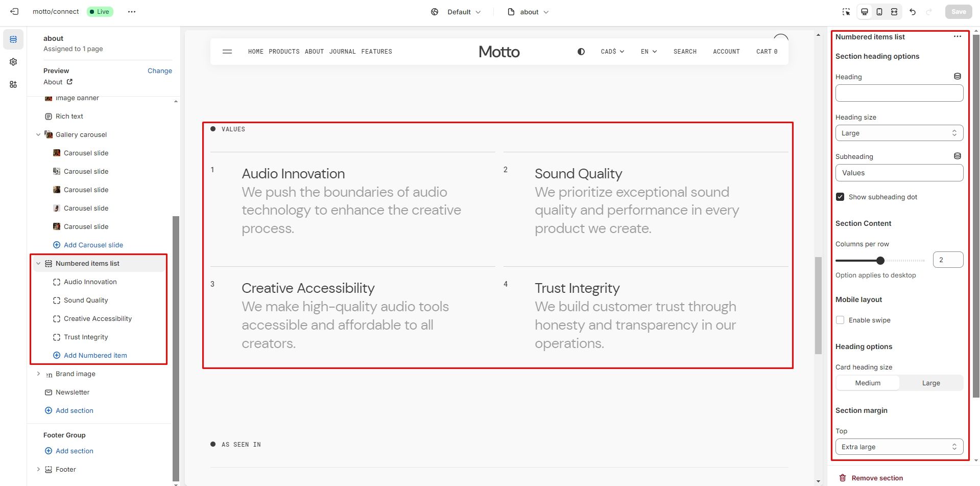The height and width of the screenshot is (486, 980).
Task: Connect dynamic source for Heading field
Action: coord(958,77)
